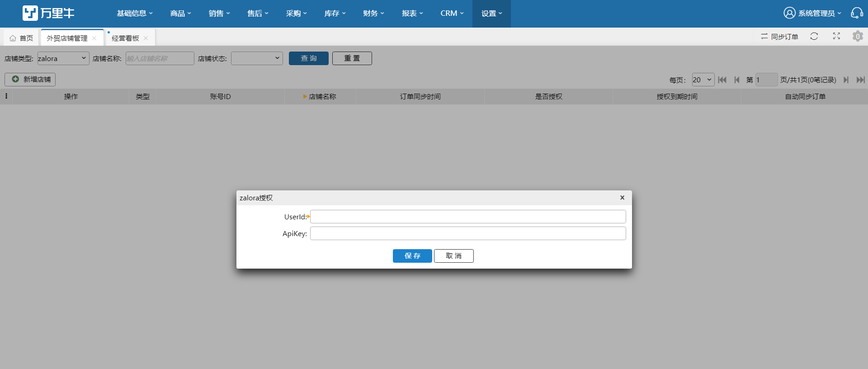Go to last page arrow

[x=860, y=80]
